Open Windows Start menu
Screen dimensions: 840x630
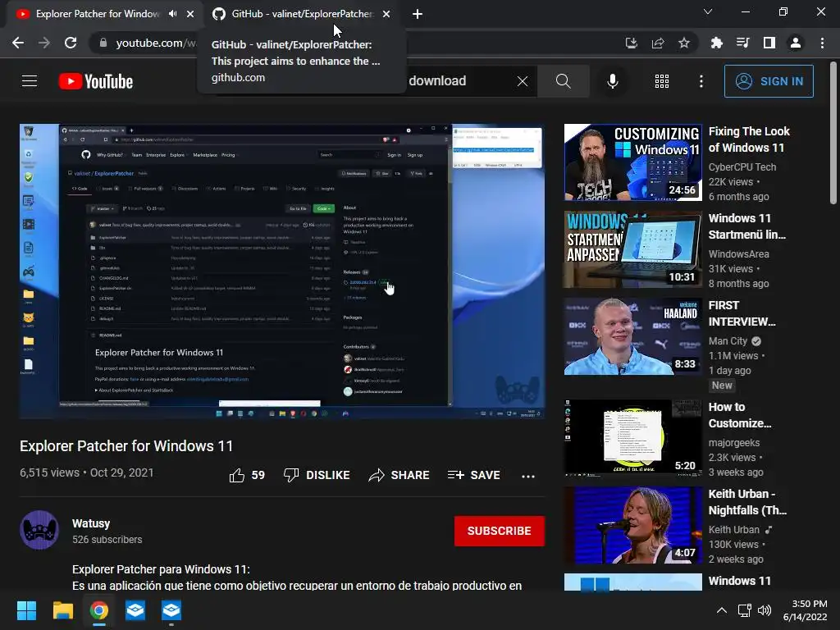(x=26, y=610)
